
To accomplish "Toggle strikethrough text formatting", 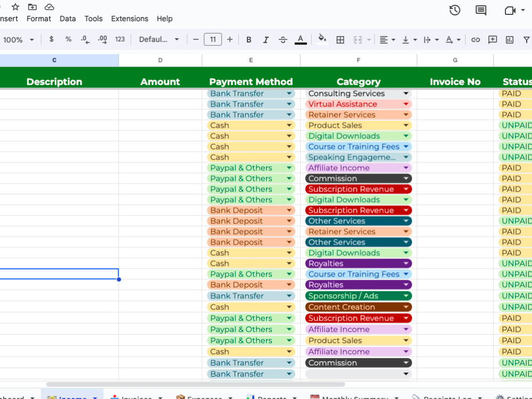I will click(x=283, y=40).
